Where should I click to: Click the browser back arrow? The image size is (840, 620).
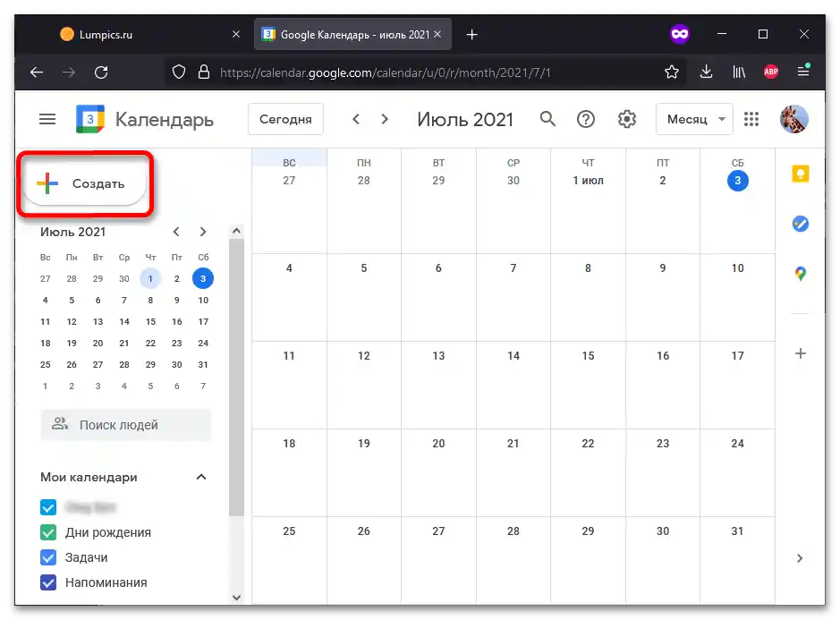pos(37,72)
